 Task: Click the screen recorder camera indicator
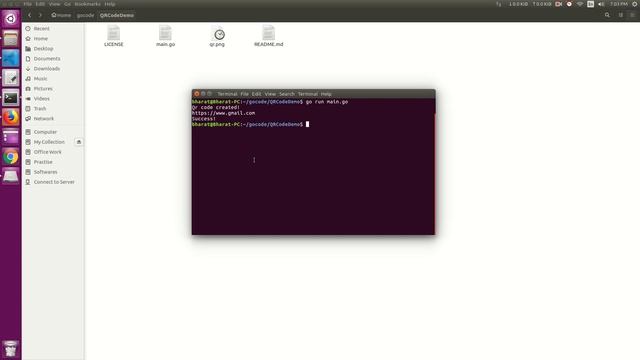(x=559, y=4)
